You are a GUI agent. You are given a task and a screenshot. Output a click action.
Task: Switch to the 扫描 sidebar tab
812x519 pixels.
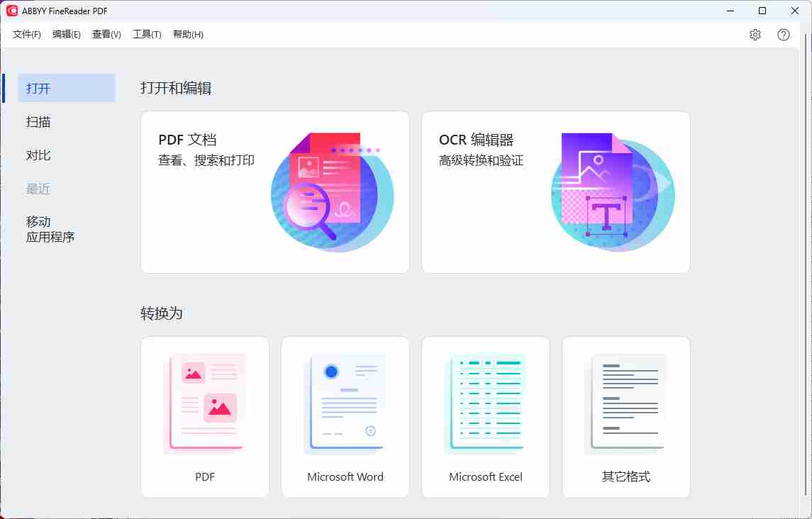click(x=38, y=122)
